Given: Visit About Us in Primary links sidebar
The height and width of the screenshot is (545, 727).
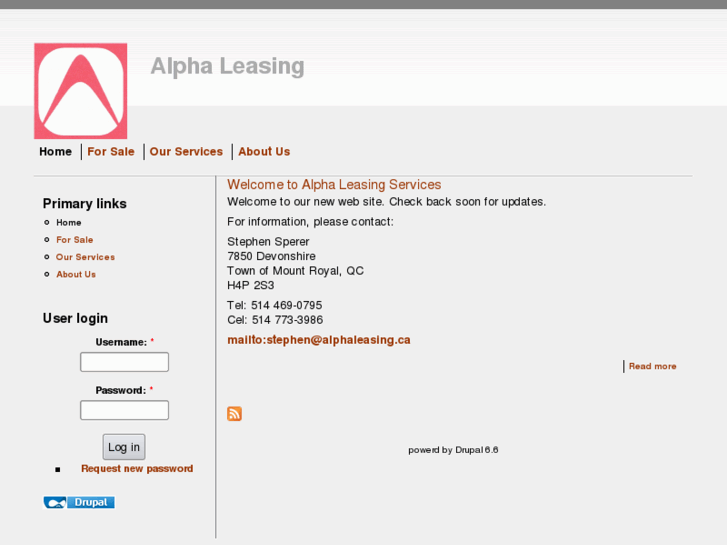Looking at the screenshot, I should click(x=76, y=274).
